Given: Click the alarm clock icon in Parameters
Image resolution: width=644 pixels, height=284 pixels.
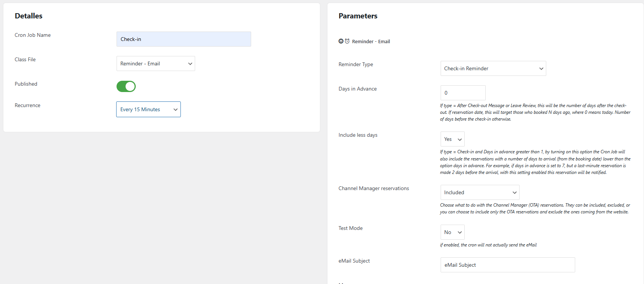Looking at the screenshot, I should pos(347,41).
